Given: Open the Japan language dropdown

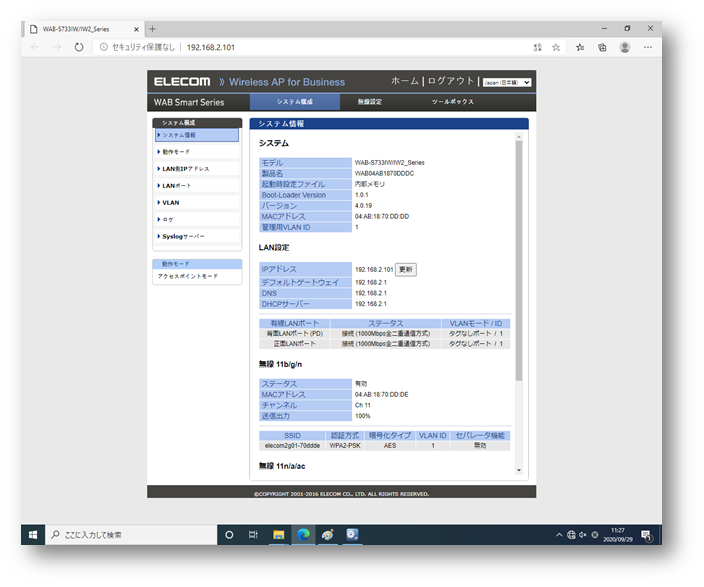Looking at the screenshot, I should coord(507,82).
